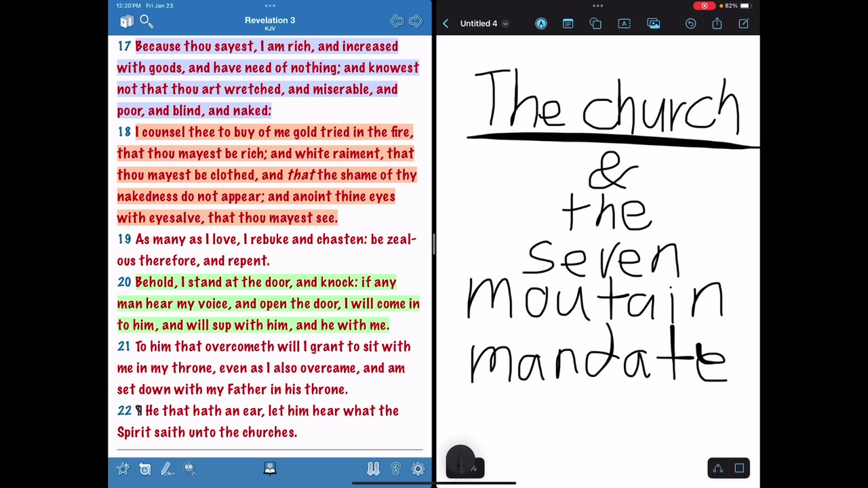The image size is (868, 488).
Task: Add bookmark with star icon
Action: [123, 468]
